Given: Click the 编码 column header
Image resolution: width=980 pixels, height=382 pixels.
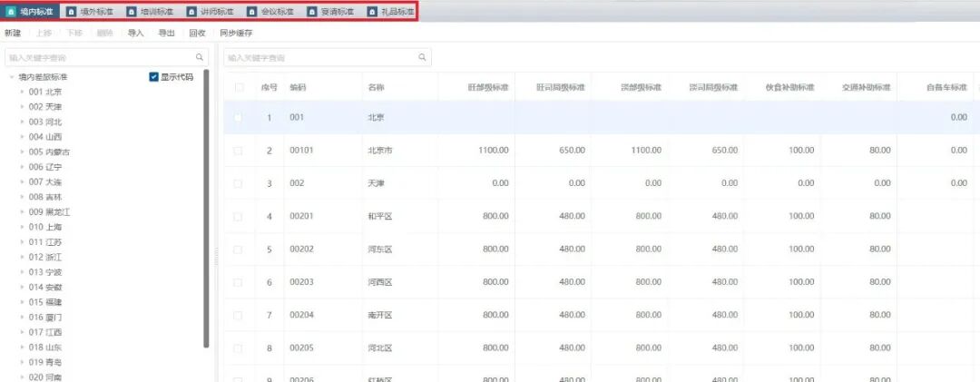Looking at the screenshot, I should point(298,87).
